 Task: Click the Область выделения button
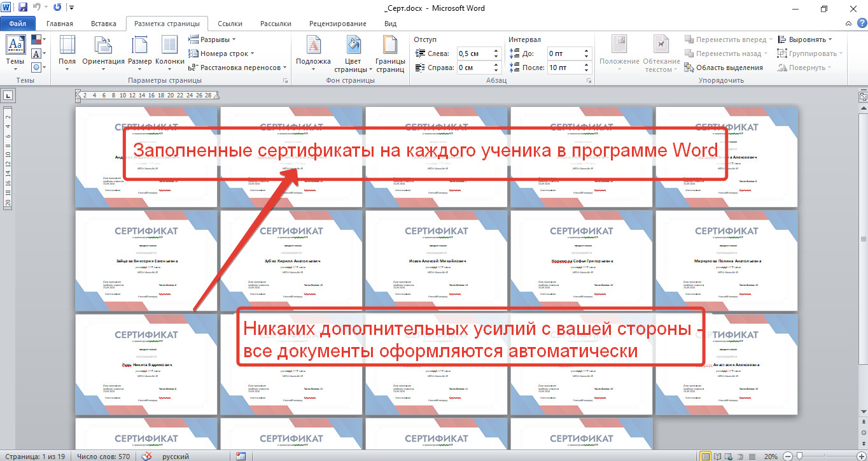tap(724, 67)
